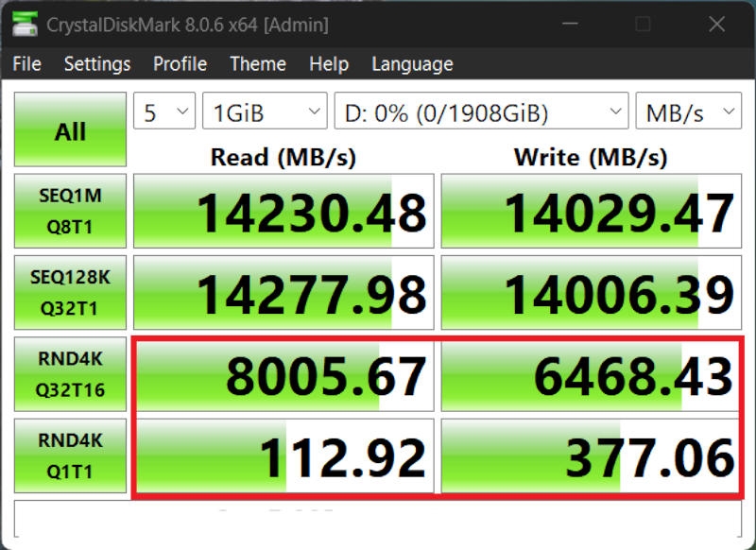The height and width of the screenshot is (550, 756).
Task: Open the Settings menu
Action: pos(98,64)
